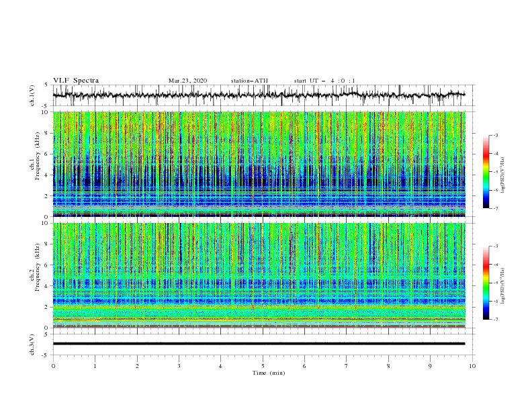Viewport: 532px width, 411px height.
Task: Click the "8" tick on the time axis
Action: (388, 366)
